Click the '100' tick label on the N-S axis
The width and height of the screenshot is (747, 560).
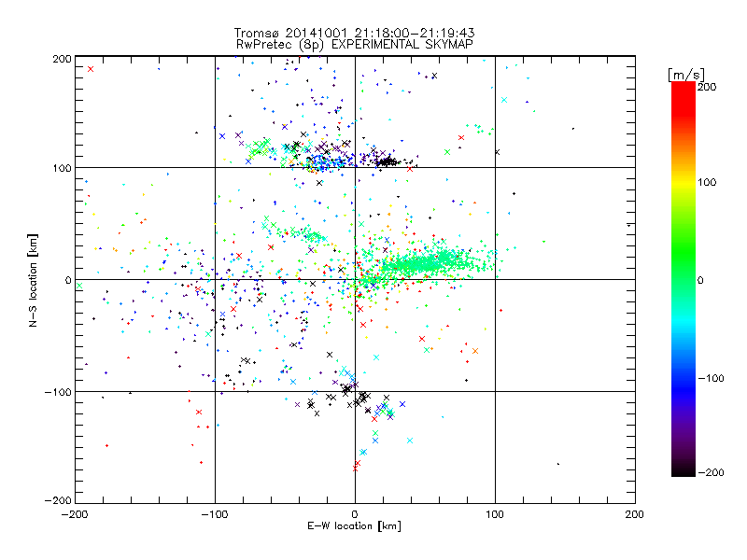tap(62, 168)
